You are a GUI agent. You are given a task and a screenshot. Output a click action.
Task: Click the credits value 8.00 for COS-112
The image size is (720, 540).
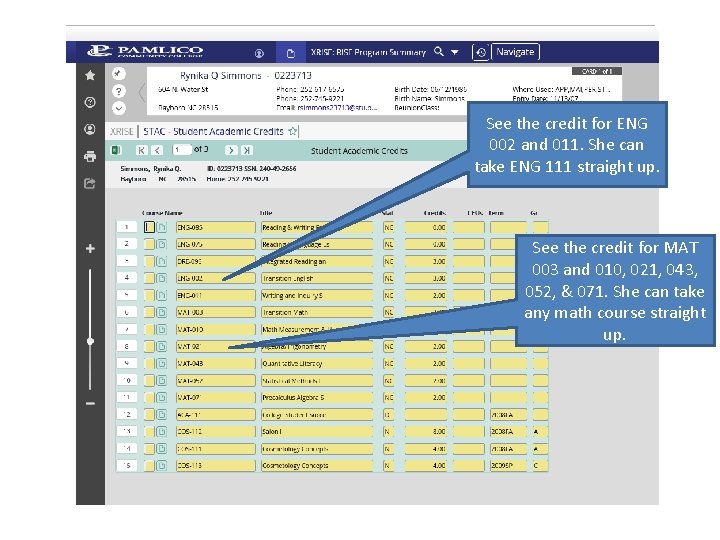click(426, 431)
